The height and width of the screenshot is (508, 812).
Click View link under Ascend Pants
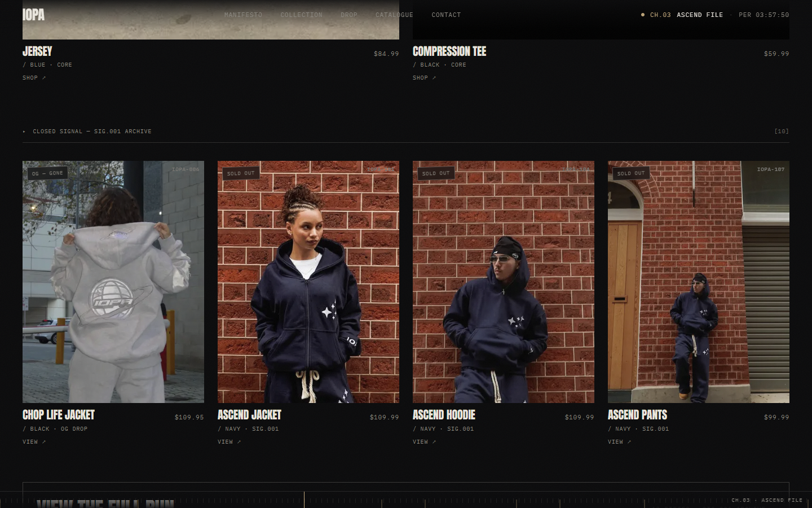[x=619, y=442]
